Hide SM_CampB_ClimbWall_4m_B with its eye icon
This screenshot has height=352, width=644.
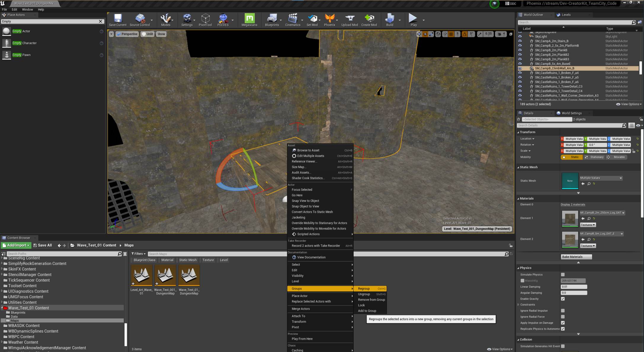tap(520, 68)
